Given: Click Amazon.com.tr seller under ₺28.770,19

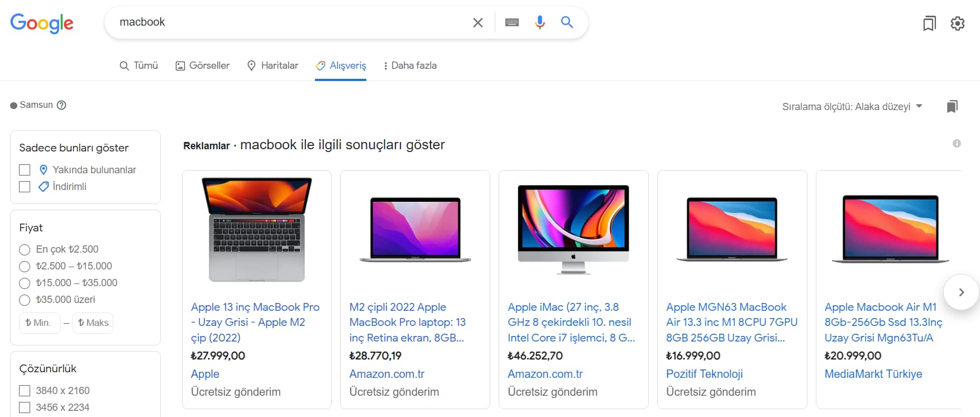Looking at the screenshot, I should pyautogui.click(x=387, y=374).
